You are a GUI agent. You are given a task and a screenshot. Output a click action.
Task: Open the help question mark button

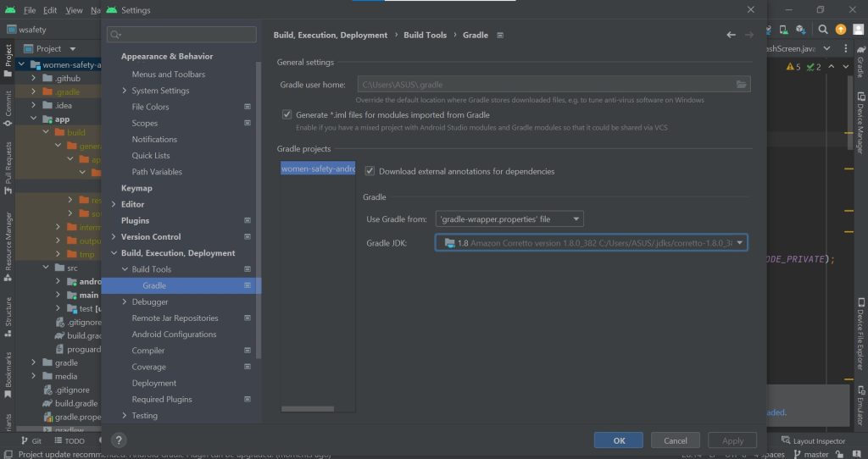click(x=119, y=440)
